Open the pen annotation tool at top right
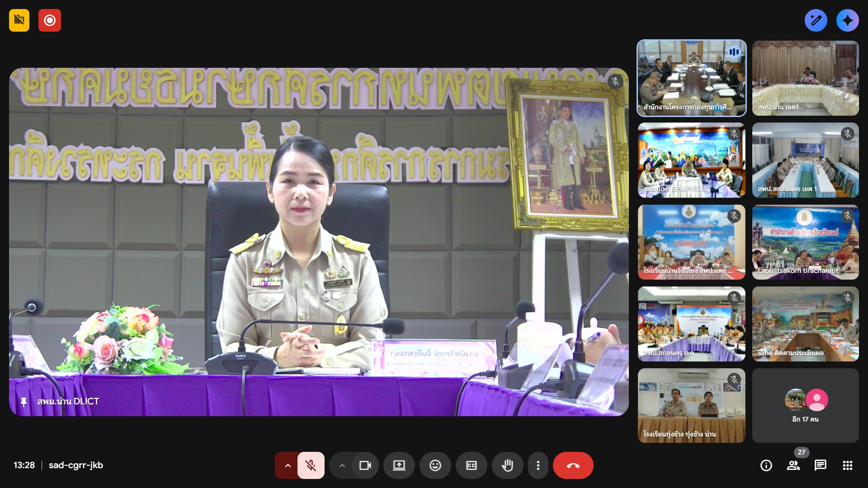 (816, 20)
